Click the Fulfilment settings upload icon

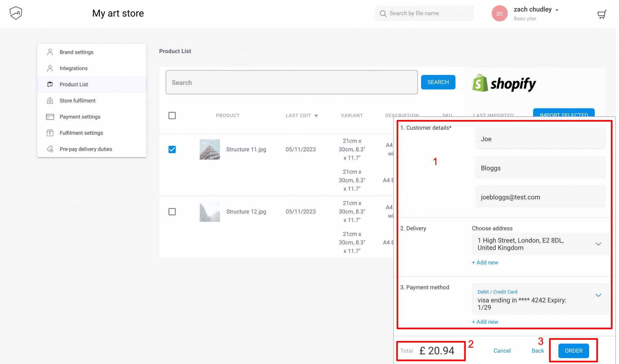coord(50,133)
